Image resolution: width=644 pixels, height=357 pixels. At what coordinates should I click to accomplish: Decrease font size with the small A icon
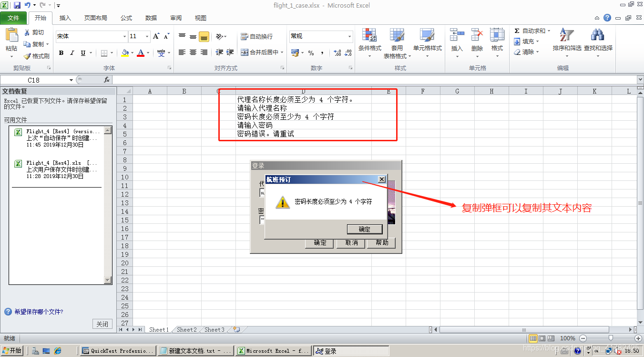[166, 36]
